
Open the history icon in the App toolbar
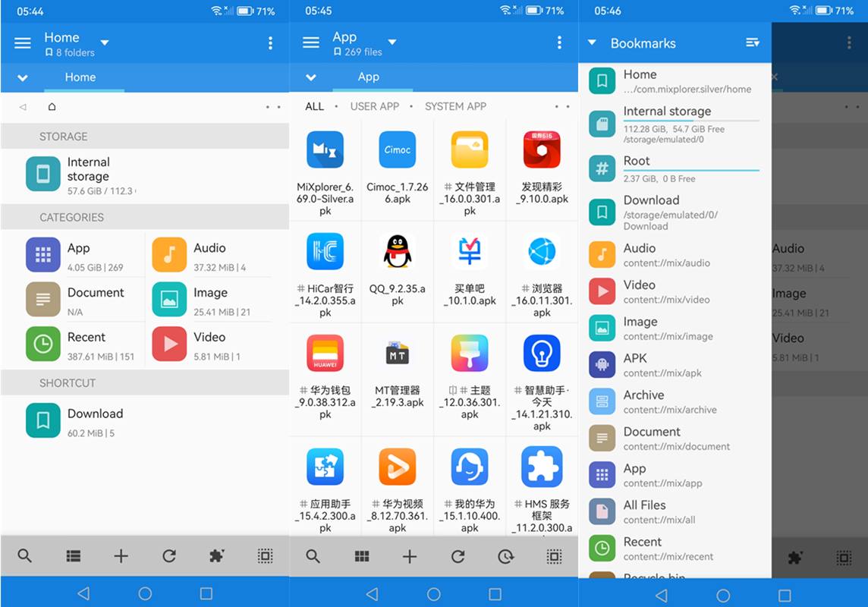505,556
